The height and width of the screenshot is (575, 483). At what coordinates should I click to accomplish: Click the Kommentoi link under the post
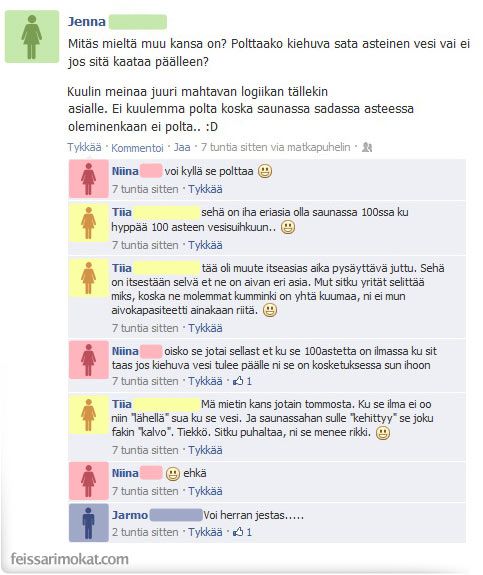click(137, 148)
